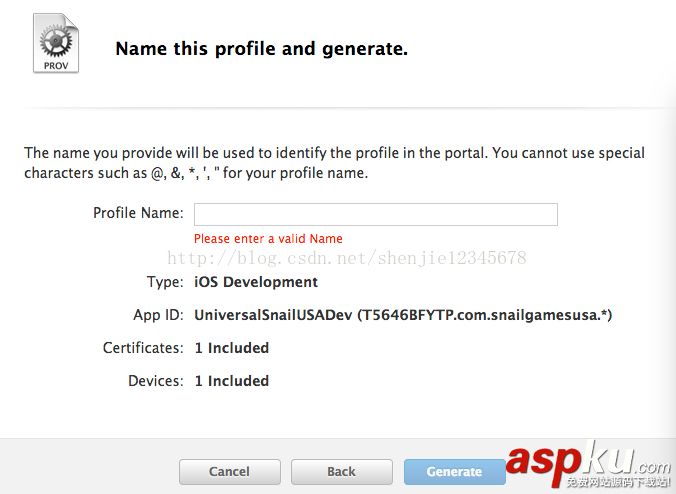Click the Chinese caption under aspku logo

pos(617,483)
